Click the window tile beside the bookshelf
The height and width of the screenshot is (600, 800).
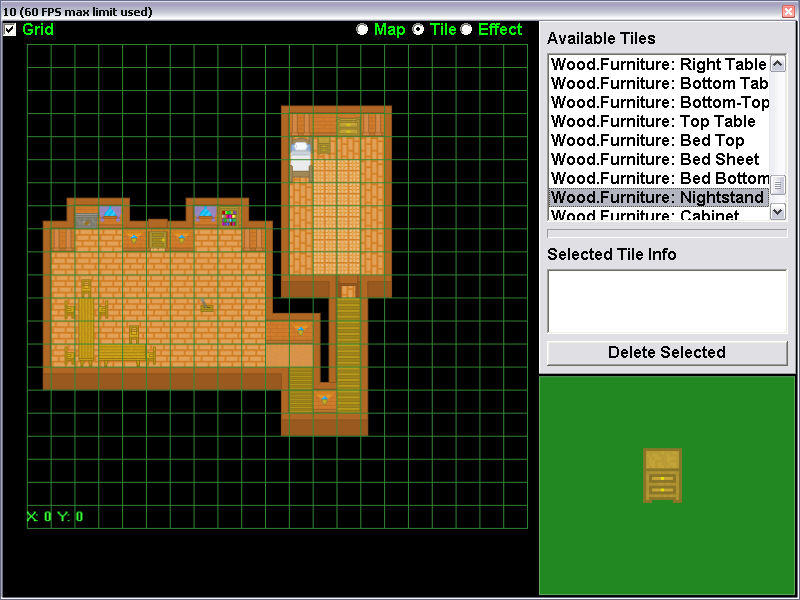point(205,213)
